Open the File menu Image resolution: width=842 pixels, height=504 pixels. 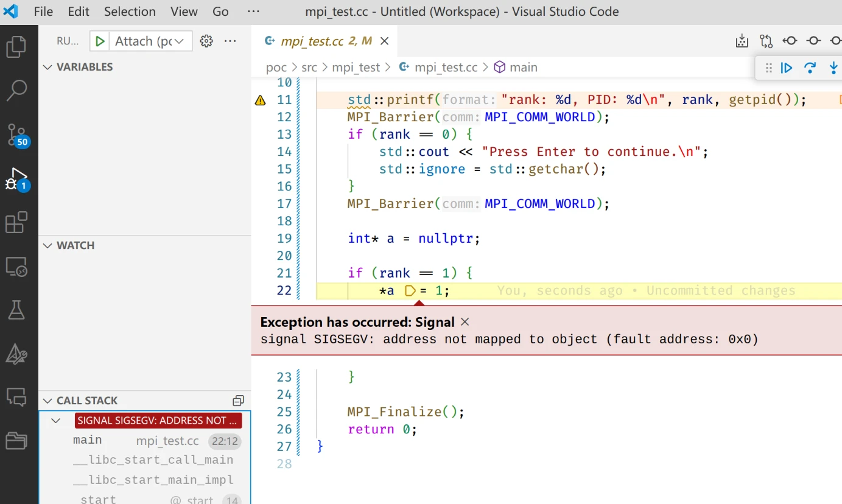(43, 12)
